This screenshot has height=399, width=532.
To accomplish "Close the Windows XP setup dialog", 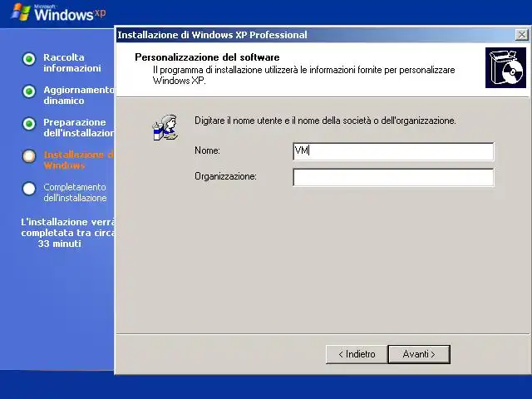I will (x=521, y=35).
